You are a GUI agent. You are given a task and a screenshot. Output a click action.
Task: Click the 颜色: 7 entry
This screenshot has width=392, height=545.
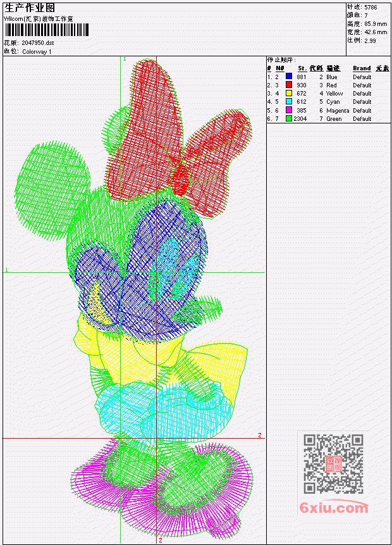coord(357,15)
